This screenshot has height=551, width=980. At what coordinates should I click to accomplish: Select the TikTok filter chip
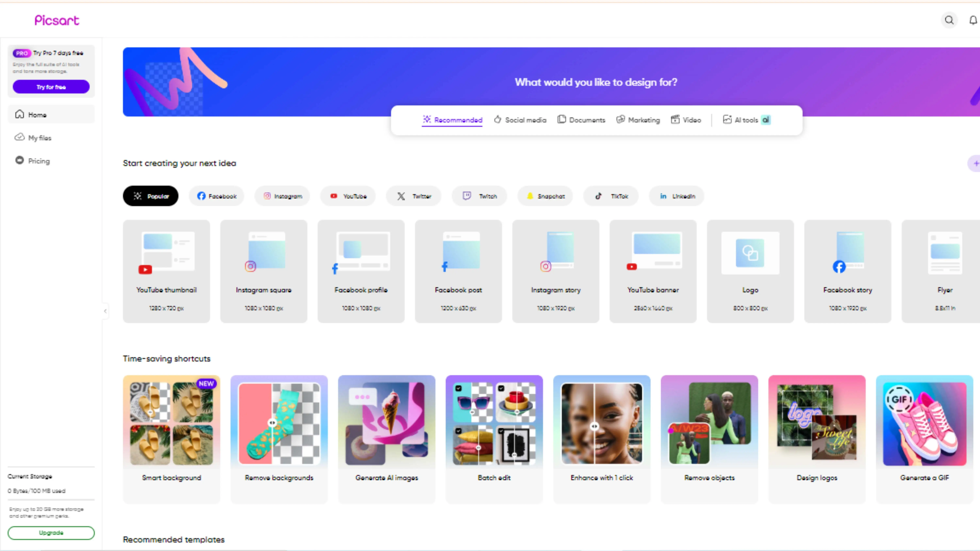611,196
